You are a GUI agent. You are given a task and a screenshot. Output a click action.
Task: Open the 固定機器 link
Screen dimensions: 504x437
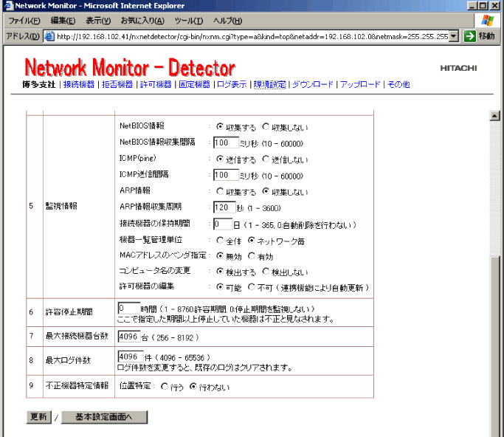(x=195, y=84)
